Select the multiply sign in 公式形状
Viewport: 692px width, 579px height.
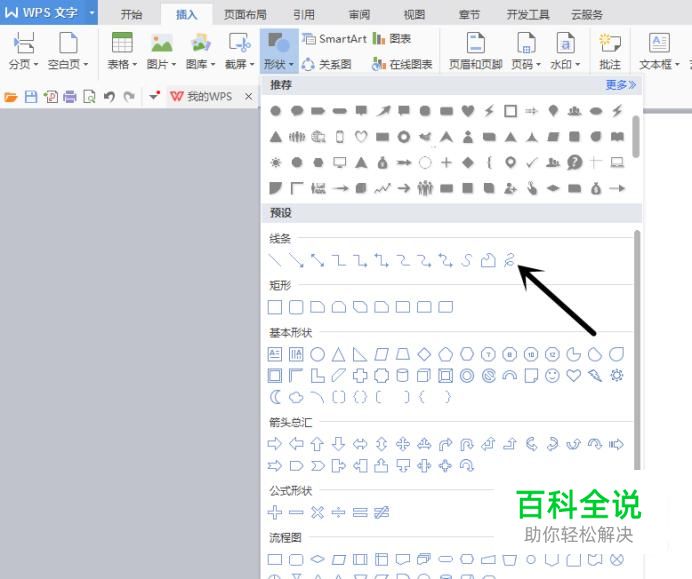tap(317, 512)
